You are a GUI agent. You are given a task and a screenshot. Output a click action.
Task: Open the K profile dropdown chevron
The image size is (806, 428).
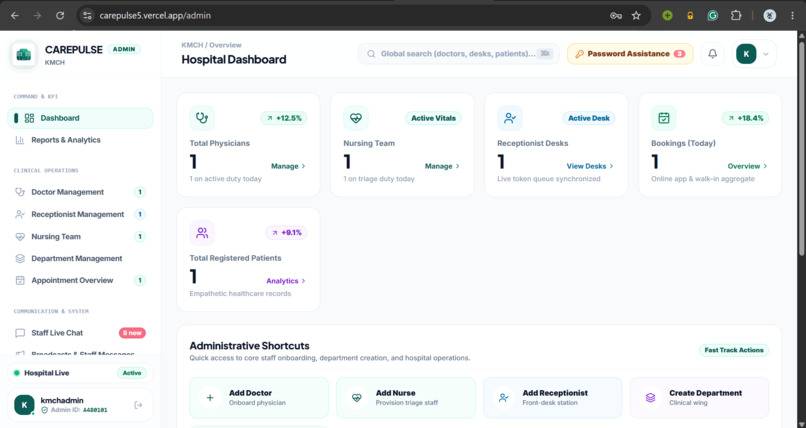pyautogui.click(x=766, y=54)
